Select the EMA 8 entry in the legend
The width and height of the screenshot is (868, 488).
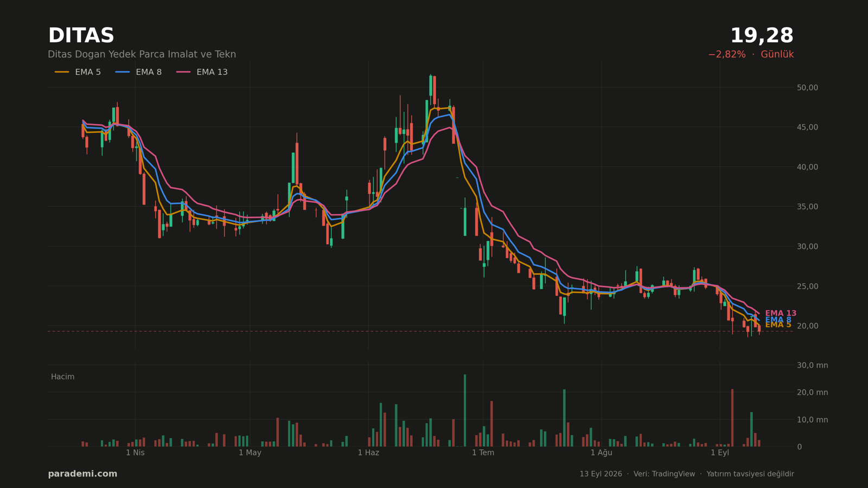point(138,72)
